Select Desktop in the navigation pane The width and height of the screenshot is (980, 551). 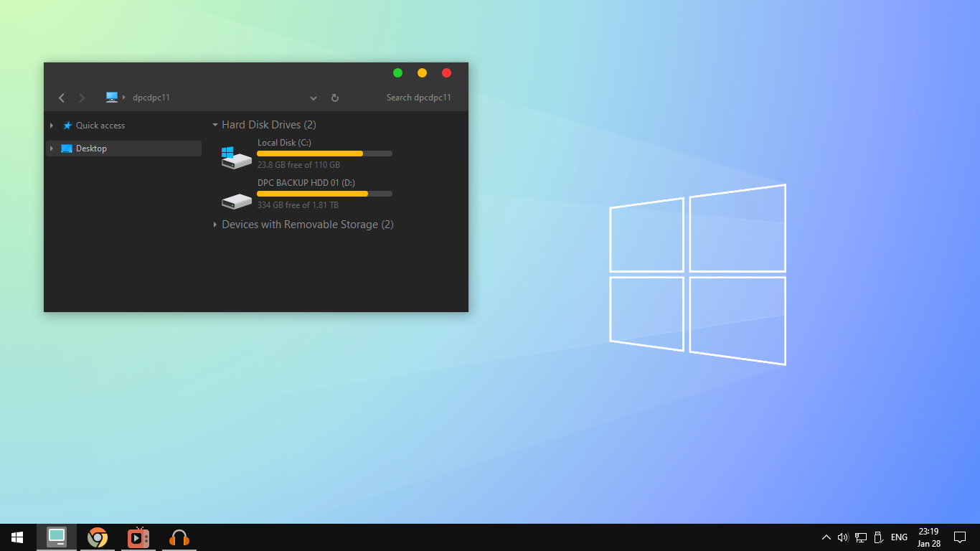[90, 149]
